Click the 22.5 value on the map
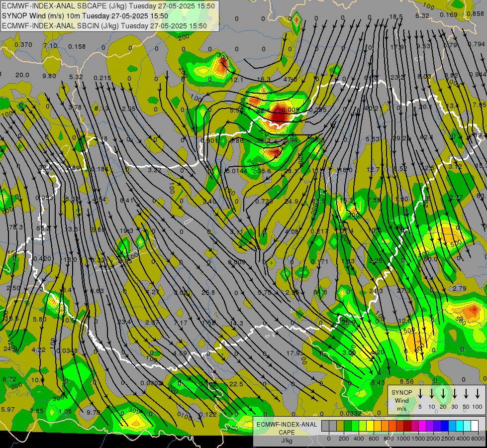 (x=236, y=384)
